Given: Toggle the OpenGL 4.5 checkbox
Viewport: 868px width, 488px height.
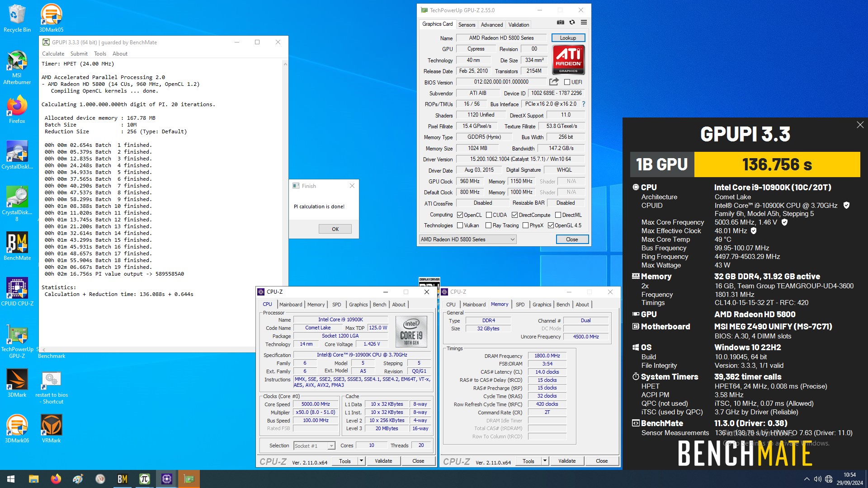Looking at the screenshot, I should (551, 225).
